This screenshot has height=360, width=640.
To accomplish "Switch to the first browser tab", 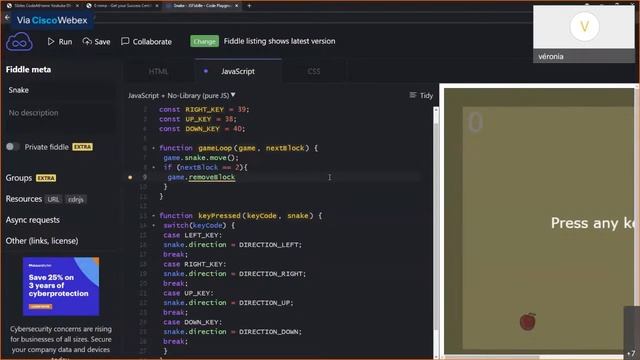I will 42,6.
